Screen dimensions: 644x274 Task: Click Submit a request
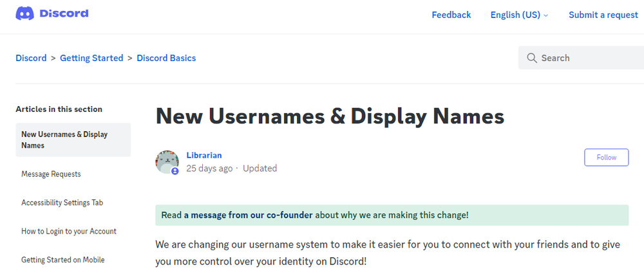click(x=603, y=15)
